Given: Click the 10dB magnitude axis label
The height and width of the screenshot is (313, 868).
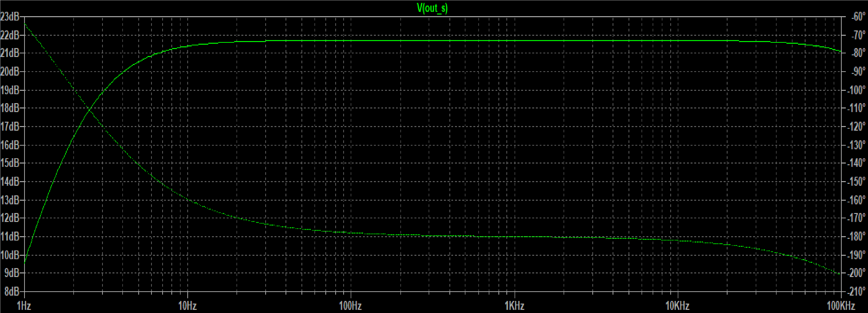Looking at the screenshot, I should (x=10, y=255).
